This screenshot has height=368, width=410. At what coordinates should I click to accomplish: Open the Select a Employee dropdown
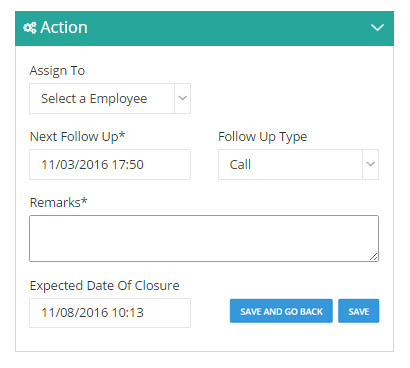(x=110, y=99)
